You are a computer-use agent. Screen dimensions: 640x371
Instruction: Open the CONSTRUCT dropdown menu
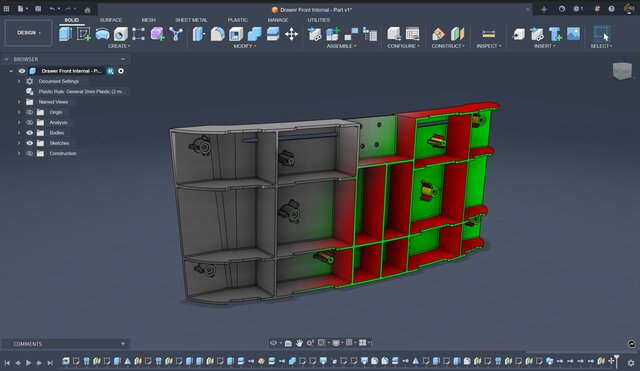448,46
